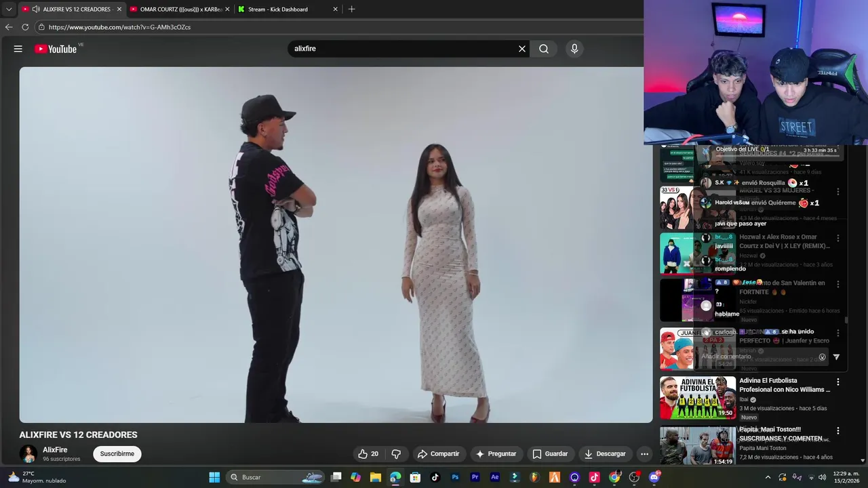This screenshot has height=488, width=868.
Task: Close the Kick Dashboard browser tab
Action: point(335,9)
